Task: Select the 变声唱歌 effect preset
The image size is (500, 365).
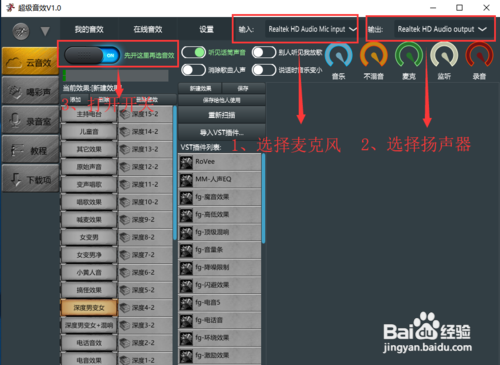Action: point(89,185)
